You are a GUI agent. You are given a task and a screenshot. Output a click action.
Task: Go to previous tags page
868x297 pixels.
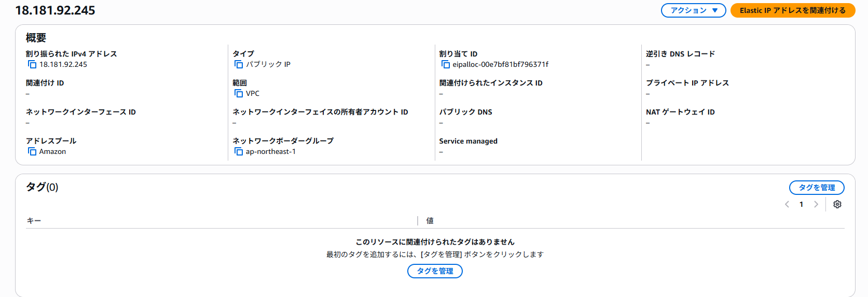[x=787, y=204]
